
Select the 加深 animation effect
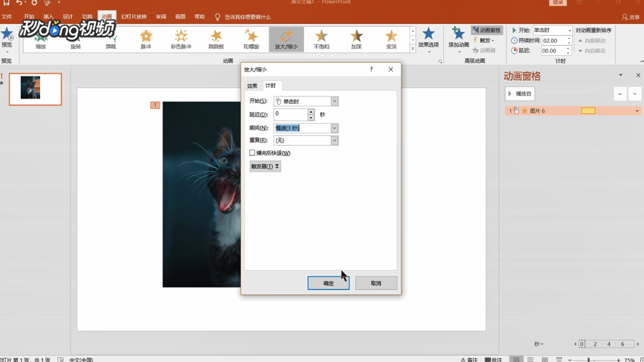356,40
